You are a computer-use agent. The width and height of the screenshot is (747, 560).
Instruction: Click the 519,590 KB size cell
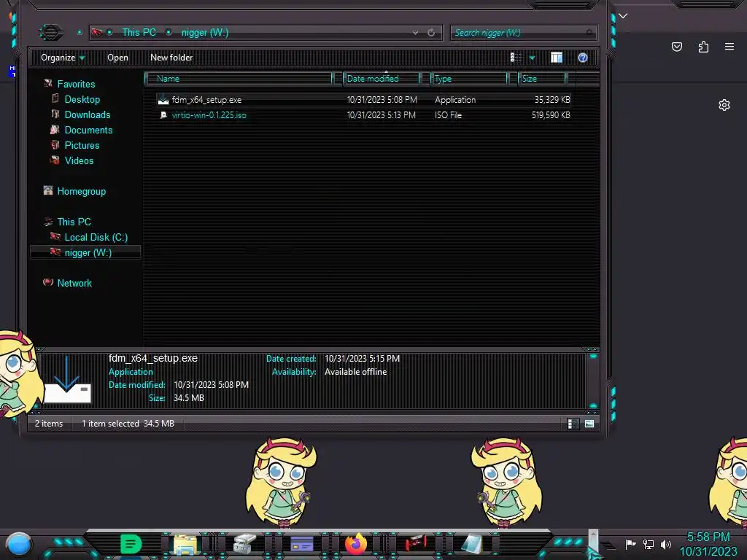551,114
